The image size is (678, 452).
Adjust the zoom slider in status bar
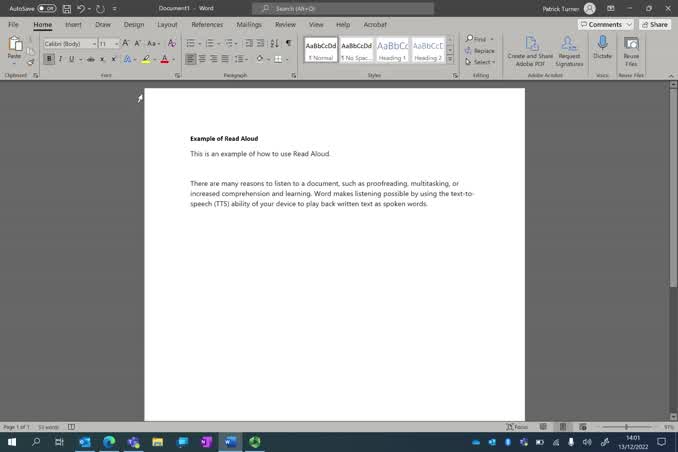click(627, 427)
